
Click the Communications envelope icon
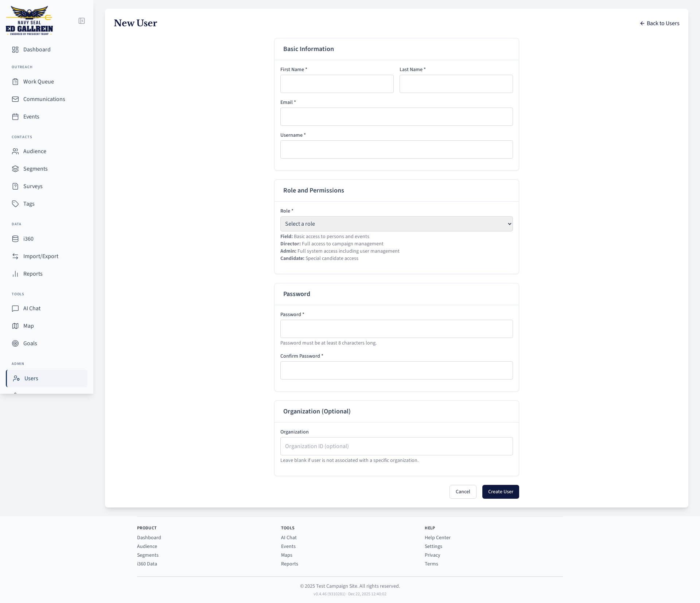point(15,99)
